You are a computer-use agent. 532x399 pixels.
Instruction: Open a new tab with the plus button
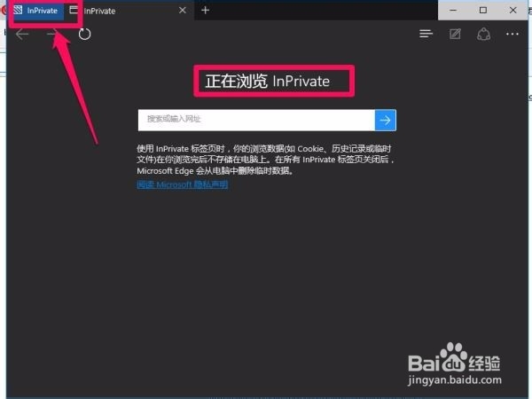click(206, 10)
